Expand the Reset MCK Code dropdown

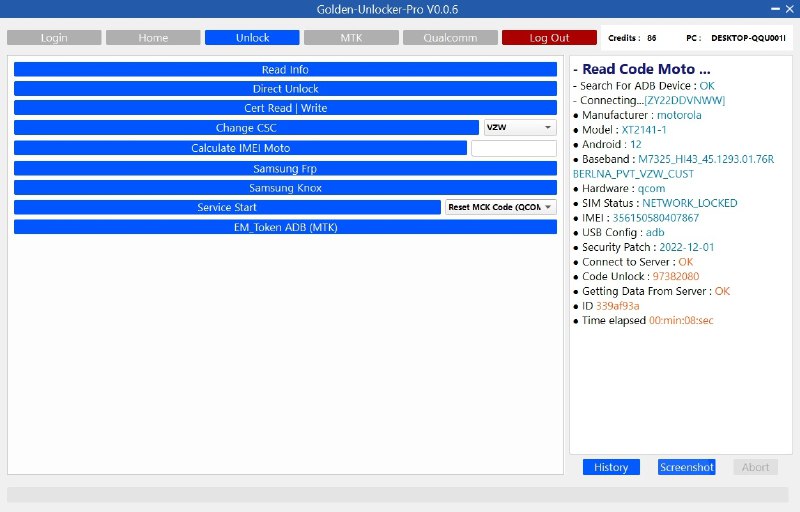point(501,207)
